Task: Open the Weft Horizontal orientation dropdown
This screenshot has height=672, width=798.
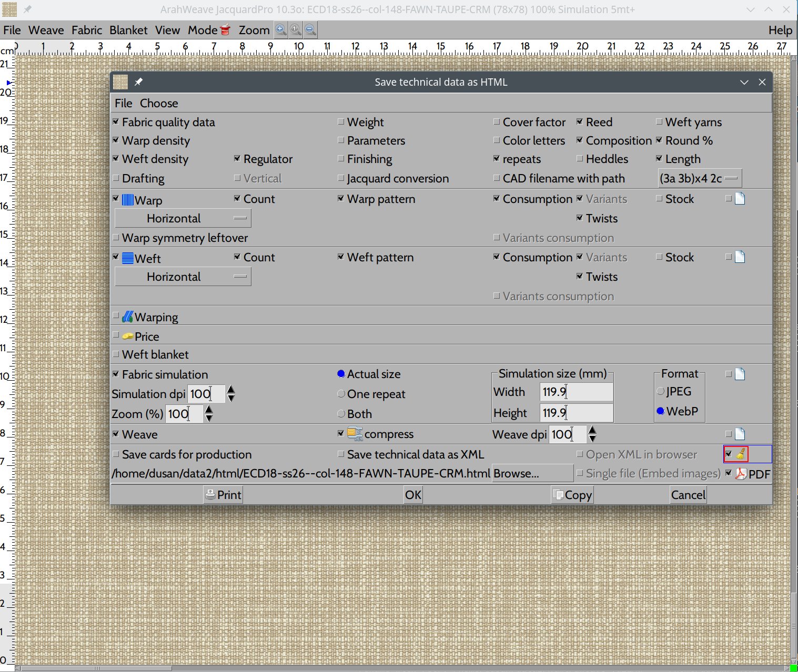Action: pos(183,277)
